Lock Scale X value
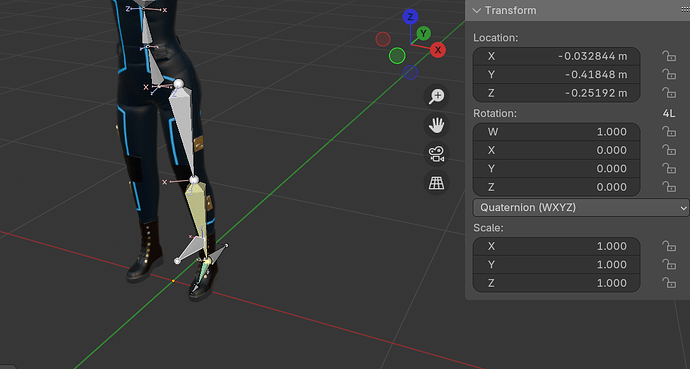The width and height of the screenshot is (690, 369). pos(669,246)
